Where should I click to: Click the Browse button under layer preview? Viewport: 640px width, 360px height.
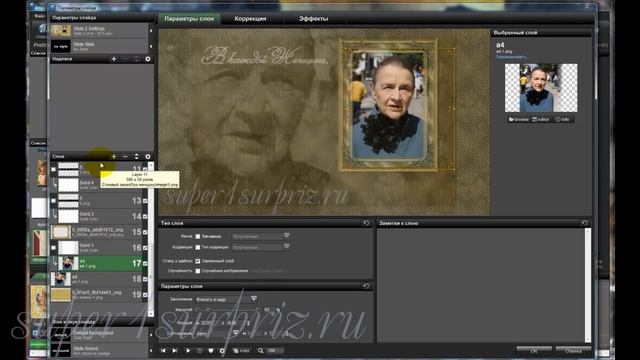[x=518, y=119]
